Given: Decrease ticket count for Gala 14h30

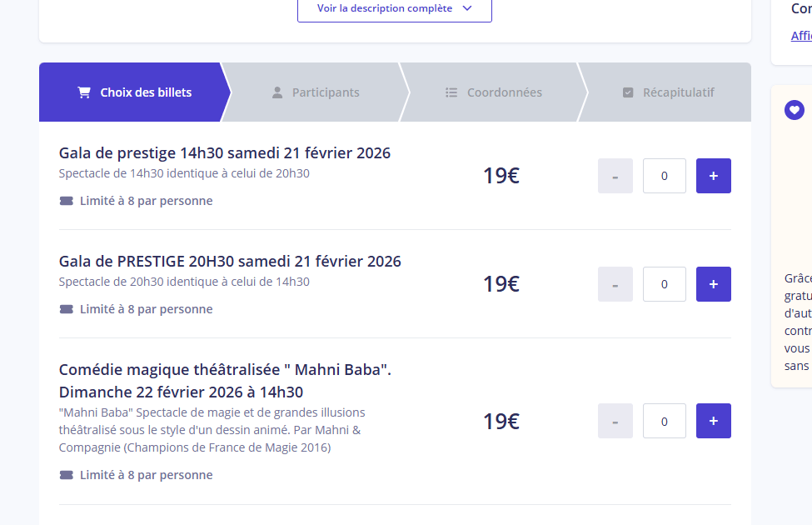Looking at the screenshot, I should pyautogui.click(x=615, y=176).
